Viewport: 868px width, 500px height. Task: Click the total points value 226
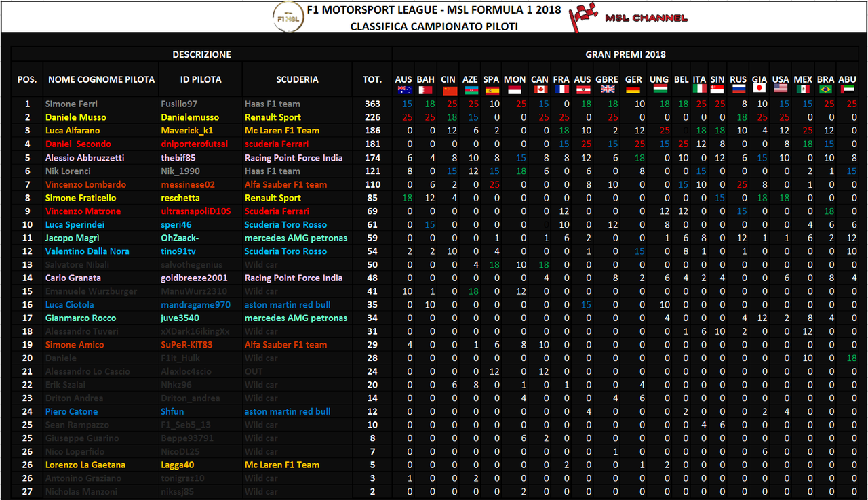pos(372,117)
